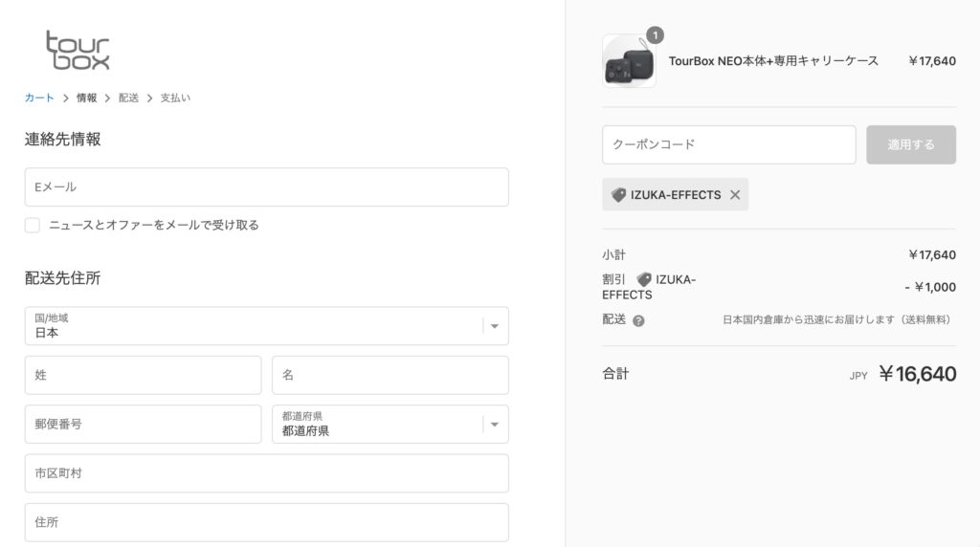This screenshot has width=980, height=547.
Task: Focus the 郵便番号 postal code field
Action: [x=144, y=424]
